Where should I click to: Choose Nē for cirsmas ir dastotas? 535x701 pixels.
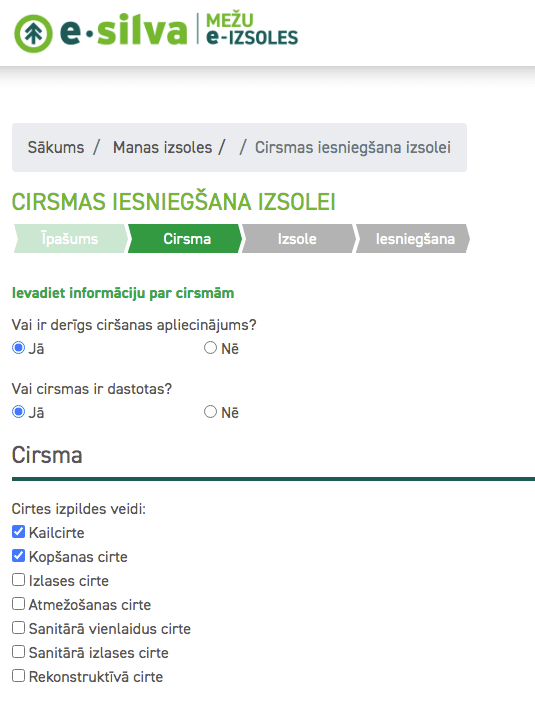click(211, 412)
